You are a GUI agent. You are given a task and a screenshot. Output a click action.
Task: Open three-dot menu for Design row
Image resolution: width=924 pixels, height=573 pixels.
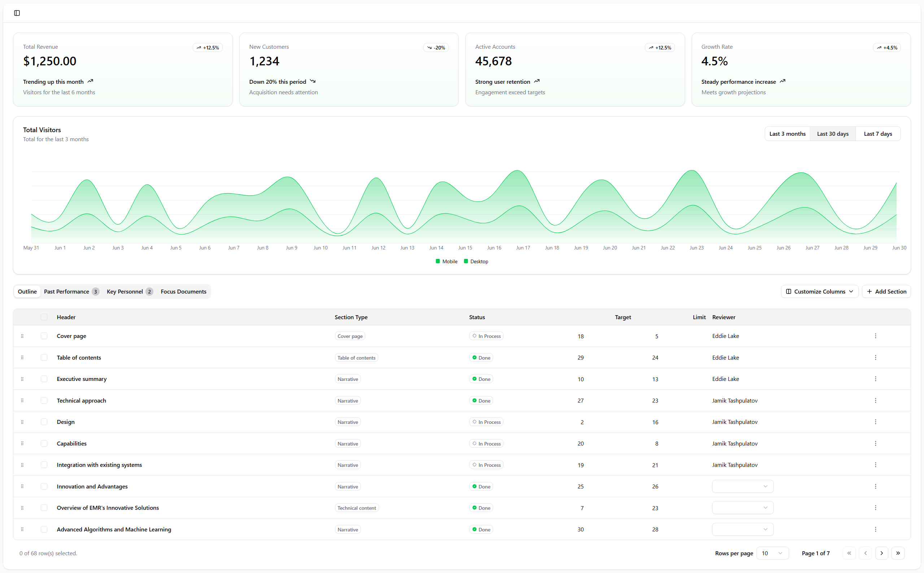pyautogui.click(x=875, y=422)
